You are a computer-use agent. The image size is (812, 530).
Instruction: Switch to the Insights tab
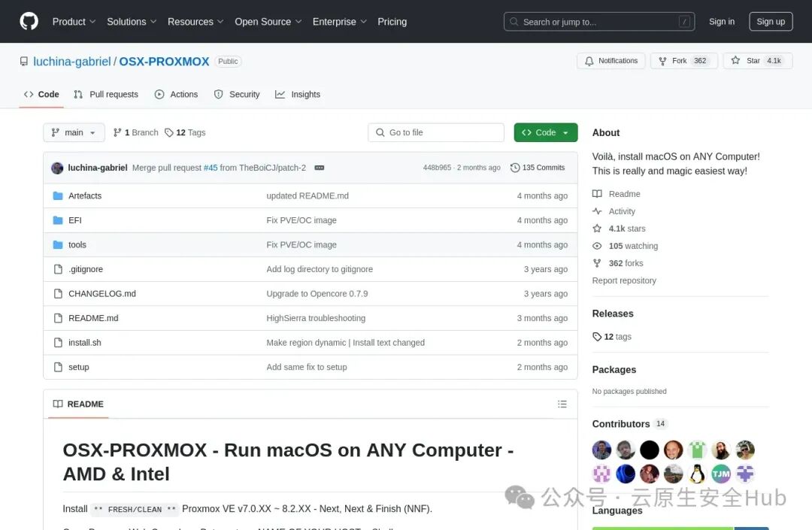point(298,94)
